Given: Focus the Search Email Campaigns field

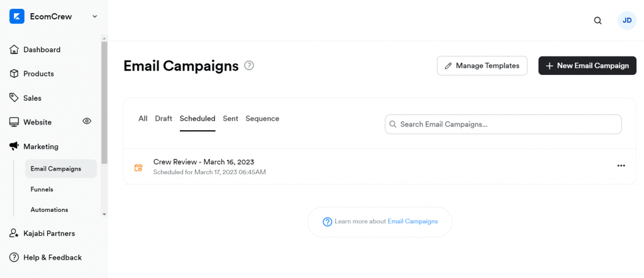Looking at the screenshot, I should 503,124.
